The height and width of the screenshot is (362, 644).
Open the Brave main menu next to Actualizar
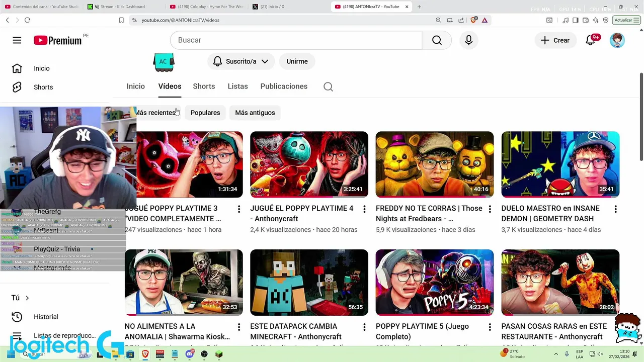coord(636,20)
